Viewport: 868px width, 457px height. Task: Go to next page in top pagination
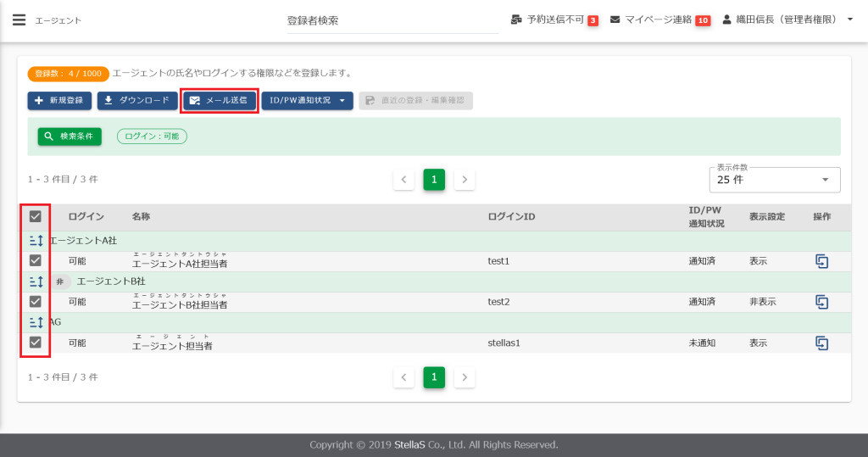pyautogui.click(x=464, y=180)
